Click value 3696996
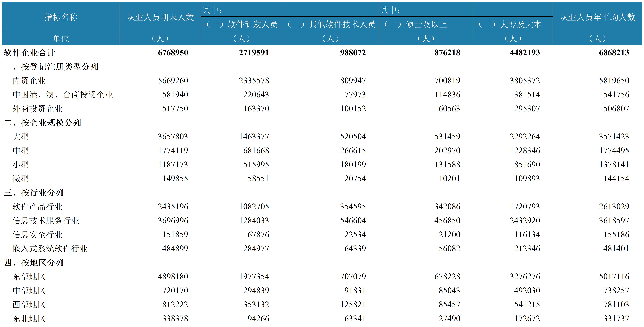644x327 pixels. (173, 220)
